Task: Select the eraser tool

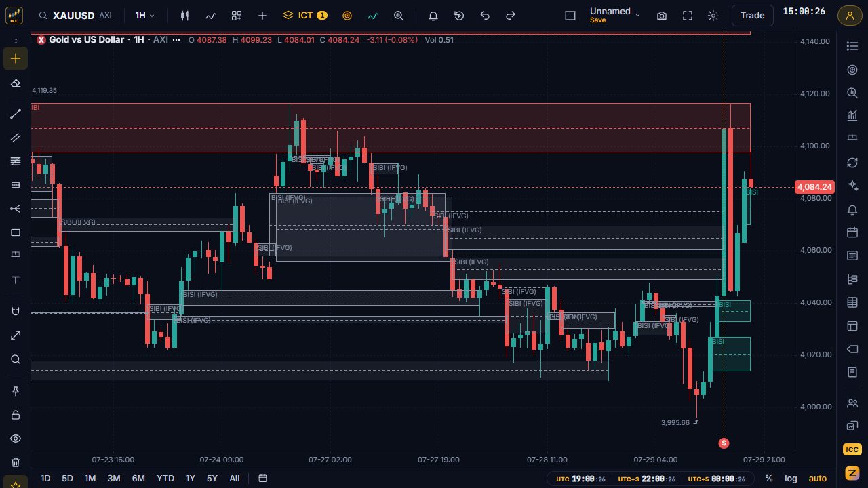Action: [x=16, y=83]
